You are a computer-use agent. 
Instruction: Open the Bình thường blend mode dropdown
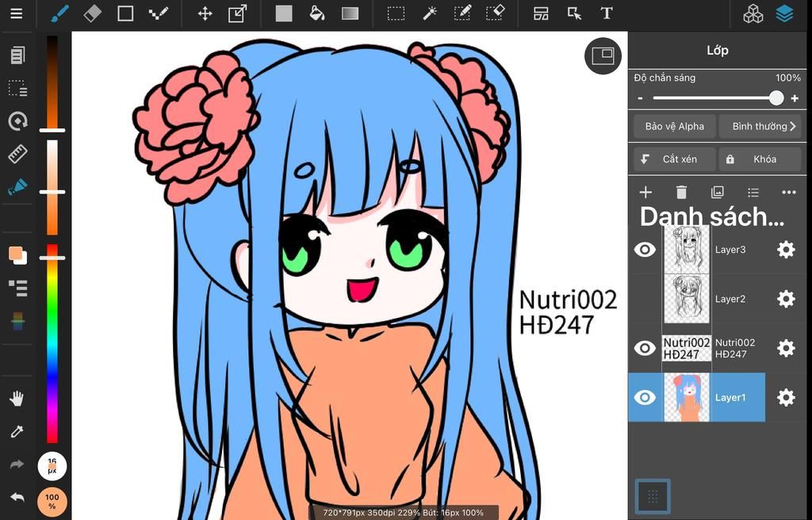(760, 126)
